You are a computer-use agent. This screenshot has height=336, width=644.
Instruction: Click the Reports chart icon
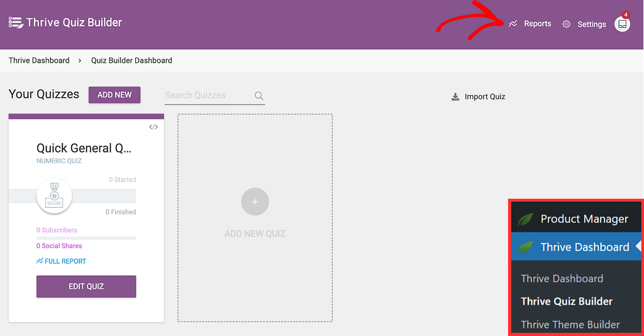[513, 24]
